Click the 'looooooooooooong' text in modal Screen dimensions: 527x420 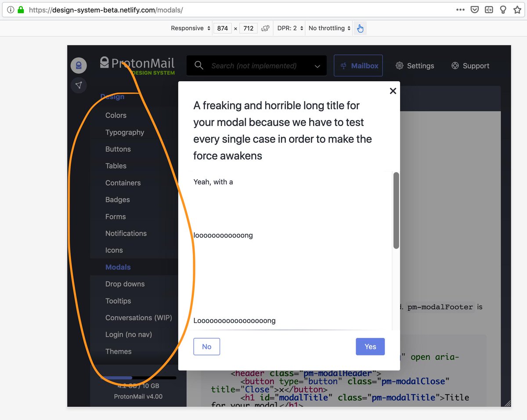223,235
